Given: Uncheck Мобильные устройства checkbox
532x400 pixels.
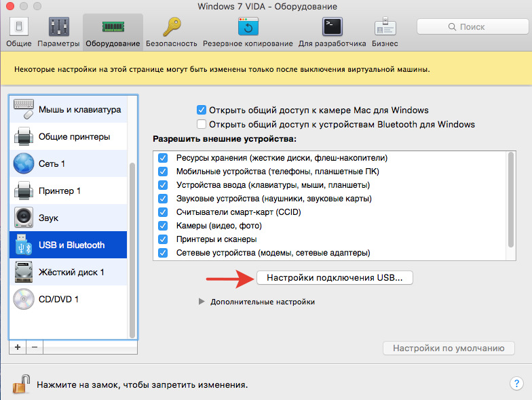Looking at the screenshot, I should [163, 172].
